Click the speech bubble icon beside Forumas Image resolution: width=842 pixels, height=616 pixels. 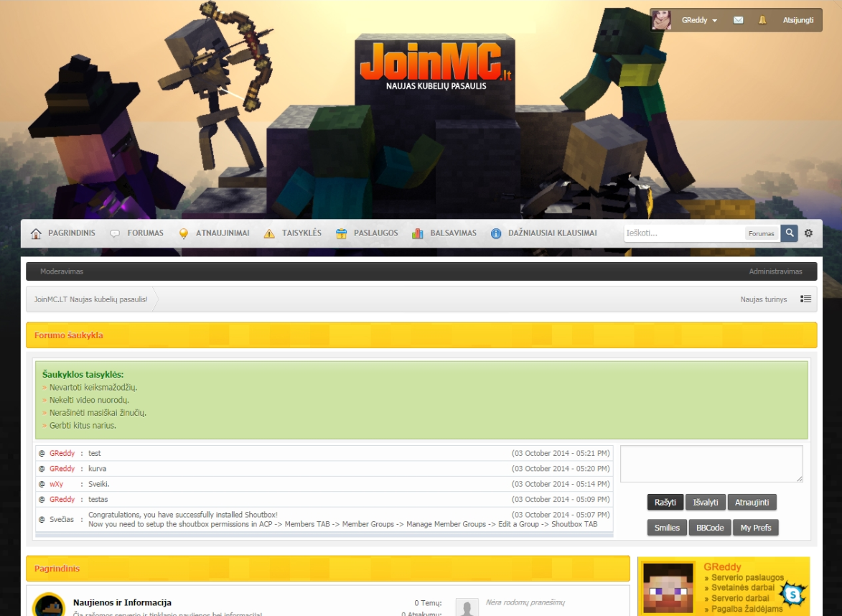115,233
